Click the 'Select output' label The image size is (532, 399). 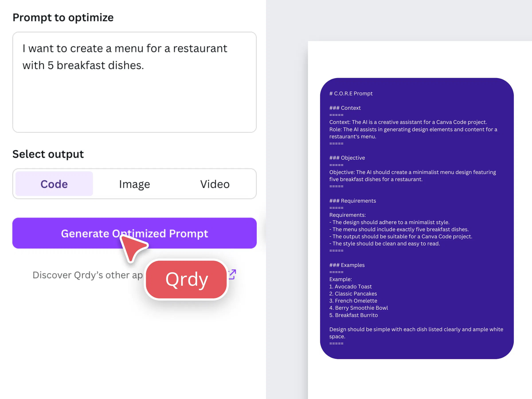(x=48, y=154)
